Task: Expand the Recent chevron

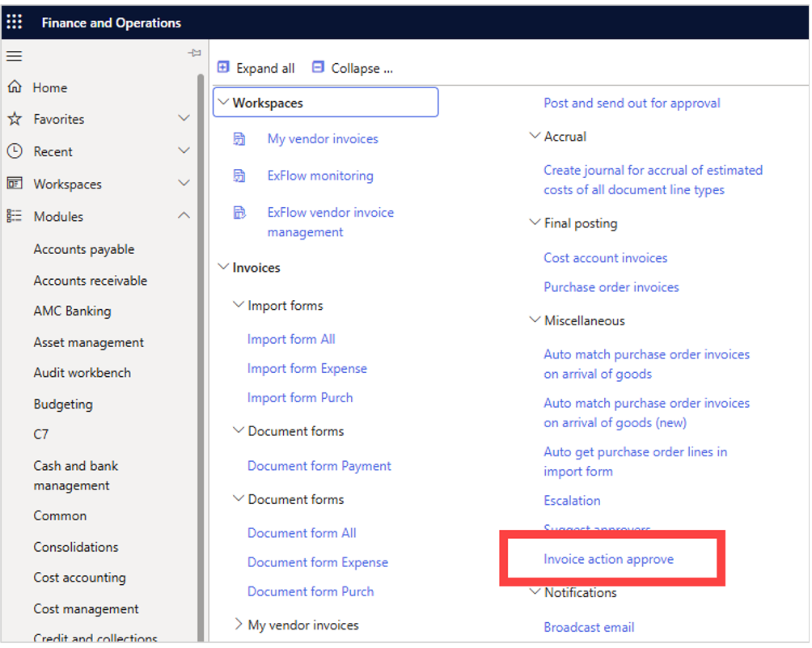Action: (184, 150)
